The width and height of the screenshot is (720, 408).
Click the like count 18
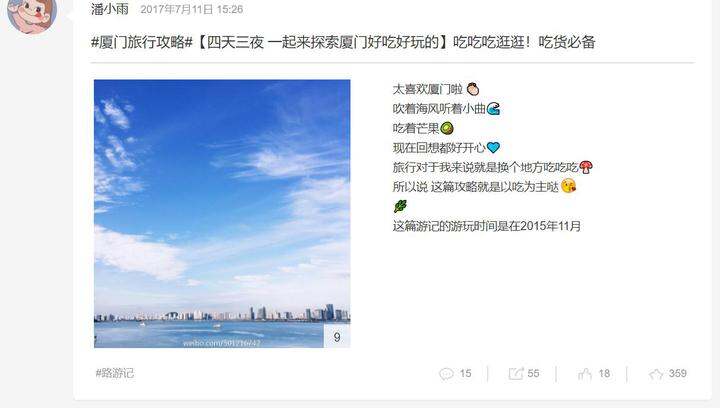pyautogui.click(x=604, y=374)
